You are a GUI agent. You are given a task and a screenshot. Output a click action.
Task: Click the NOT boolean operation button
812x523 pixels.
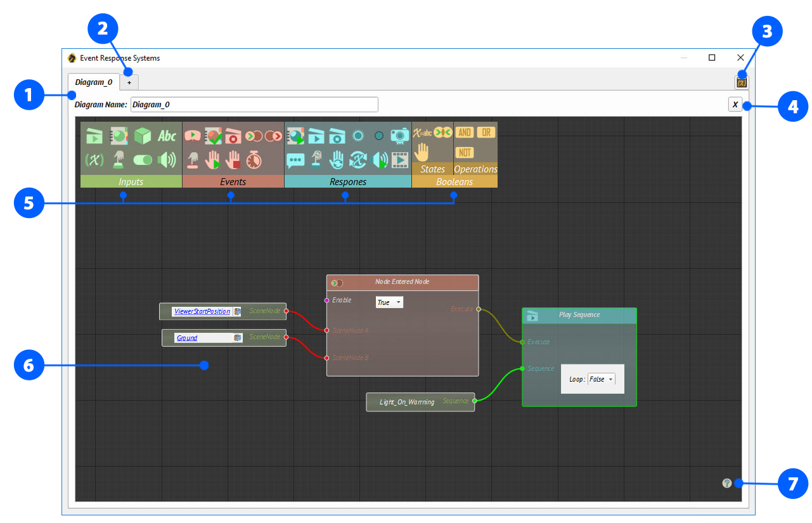[465, 152]
